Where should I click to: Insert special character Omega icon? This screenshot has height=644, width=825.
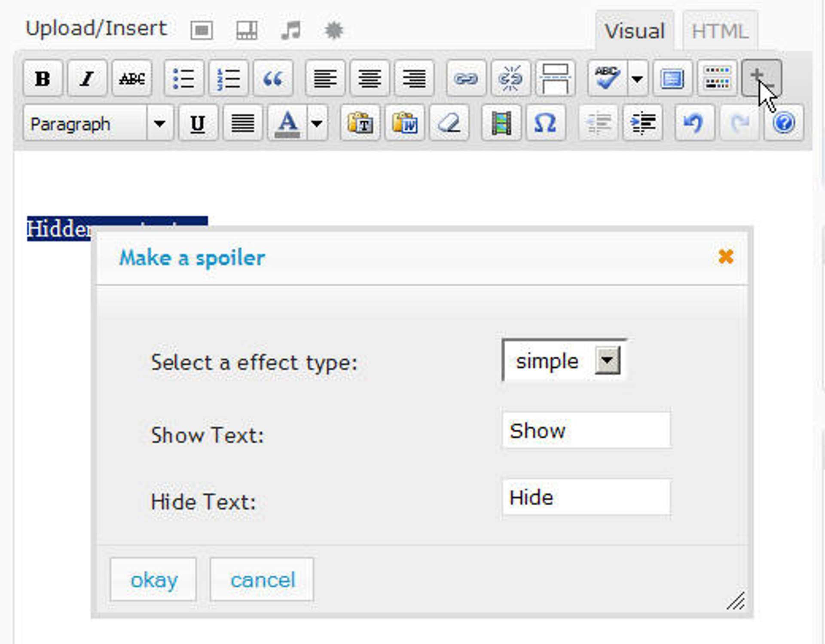545,123
